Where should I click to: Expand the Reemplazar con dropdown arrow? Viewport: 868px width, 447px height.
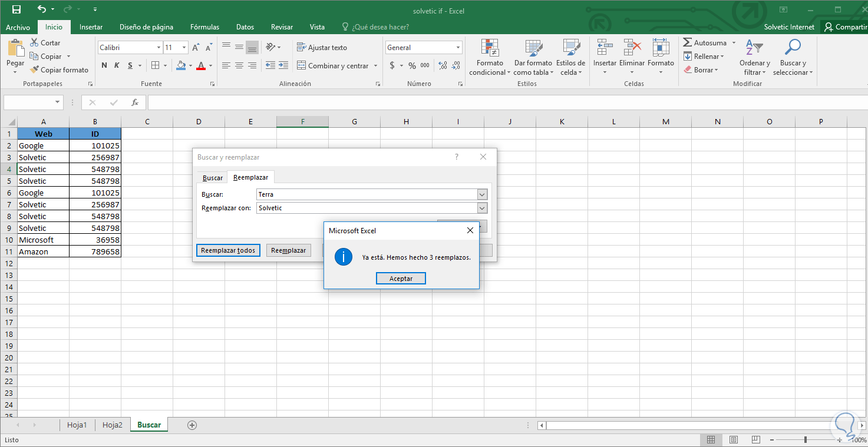[x=482, y=208]
